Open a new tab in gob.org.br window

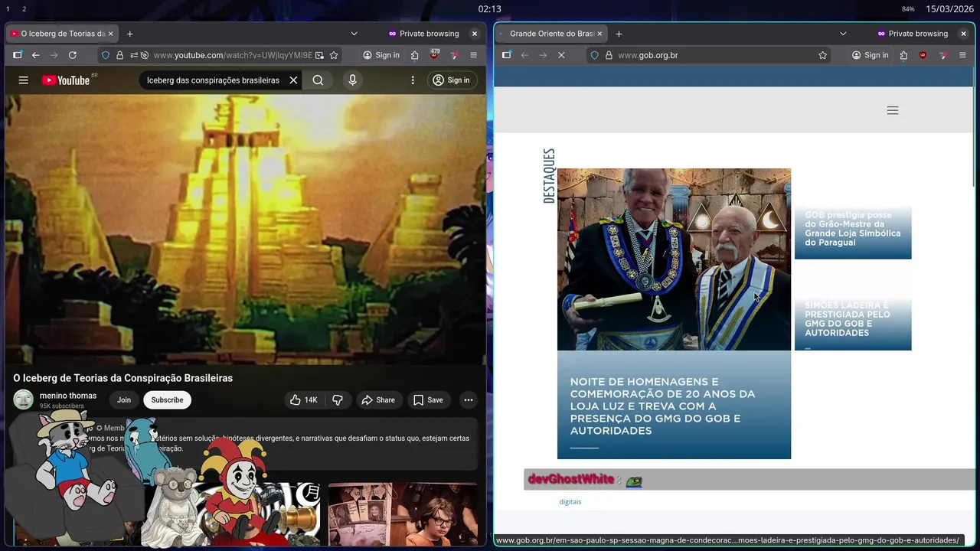[x=619, y=34]
